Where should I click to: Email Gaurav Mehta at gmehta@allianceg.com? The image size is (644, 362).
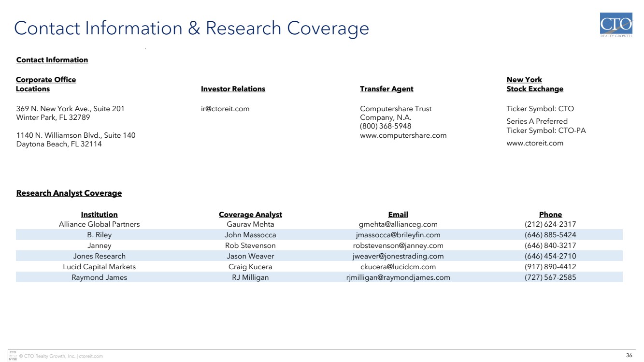click(x=398, y=224)
